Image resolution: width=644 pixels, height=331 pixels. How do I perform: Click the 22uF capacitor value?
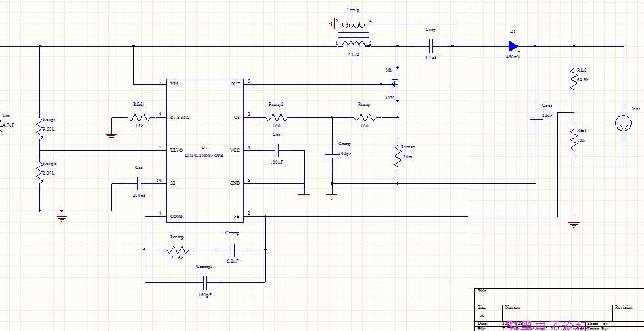(547, 116)
